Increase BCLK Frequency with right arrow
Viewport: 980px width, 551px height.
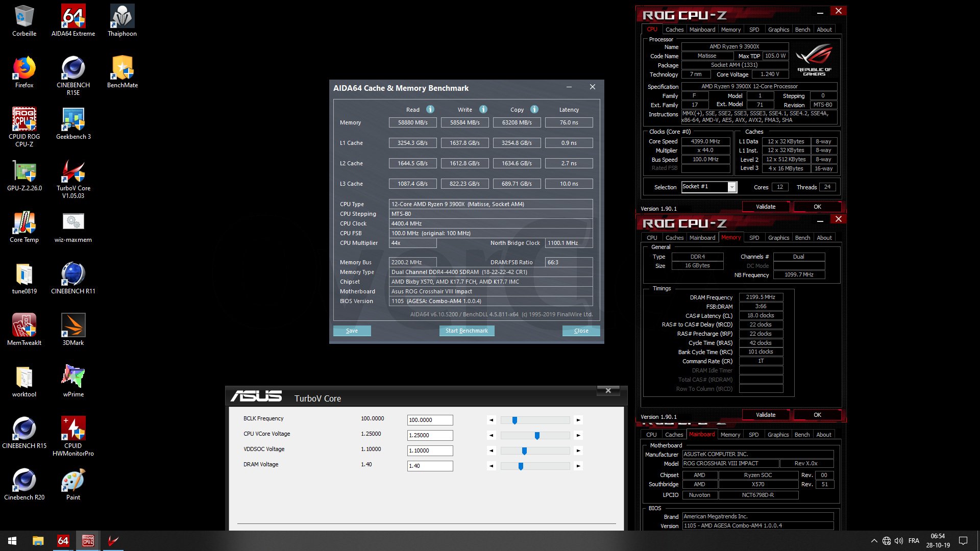click(x=578, y=420)
